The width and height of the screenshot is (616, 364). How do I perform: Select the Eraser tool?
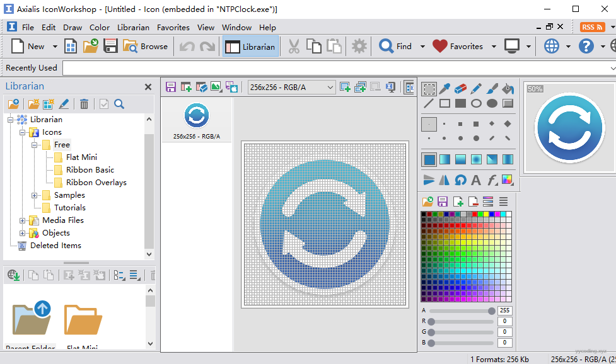pos(460,89)
